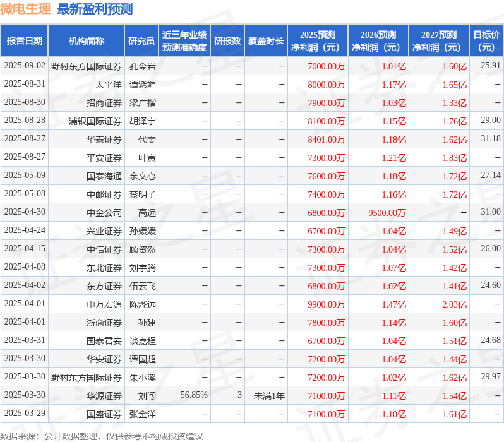Click the 2025预测净利润 column header

(318, 41)
